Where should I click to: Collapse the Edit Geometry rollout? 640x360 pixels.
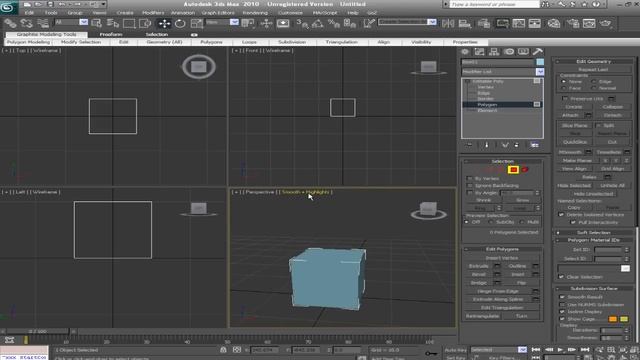click(593, 61)
